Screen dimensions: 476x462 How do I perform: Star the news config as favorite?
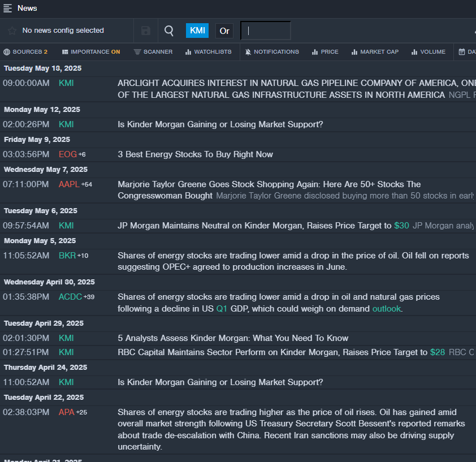pos(12,31)
